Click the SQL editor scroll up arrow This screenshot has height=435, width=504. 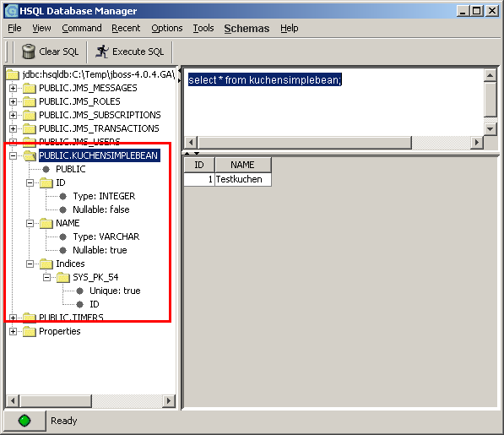(x=490, y=75)
